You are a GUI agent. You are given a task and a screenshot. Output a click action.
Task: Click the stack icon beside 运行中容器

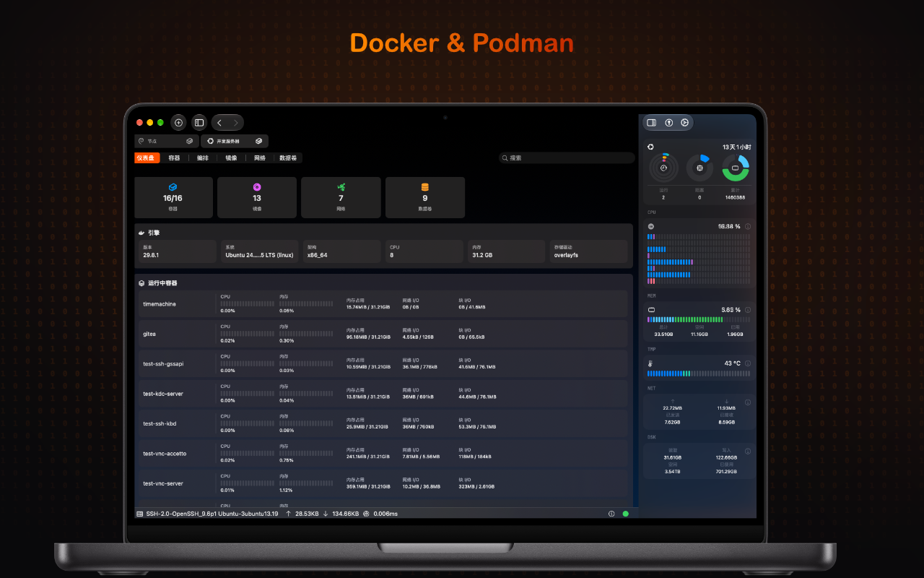(x=142, y=283)
